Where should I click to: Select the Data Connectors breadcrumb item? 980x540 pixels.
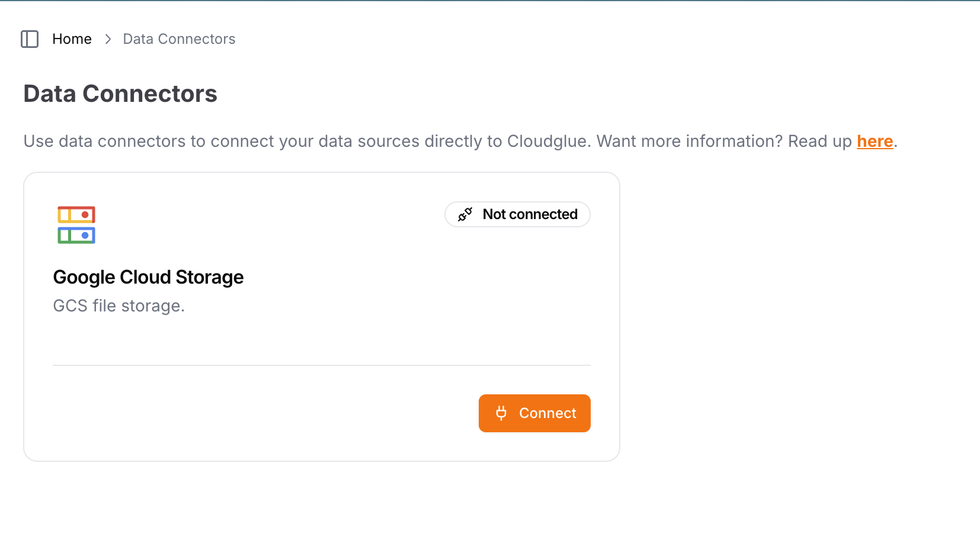point(179,39)
